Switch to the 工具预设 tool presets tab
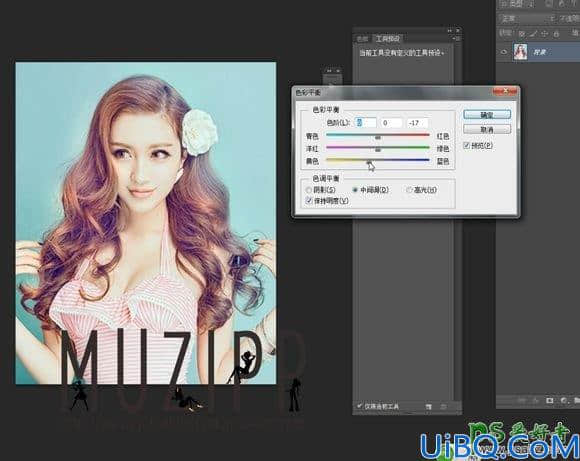Viewport: 580px width, 461px height. (x=388, y=38)
